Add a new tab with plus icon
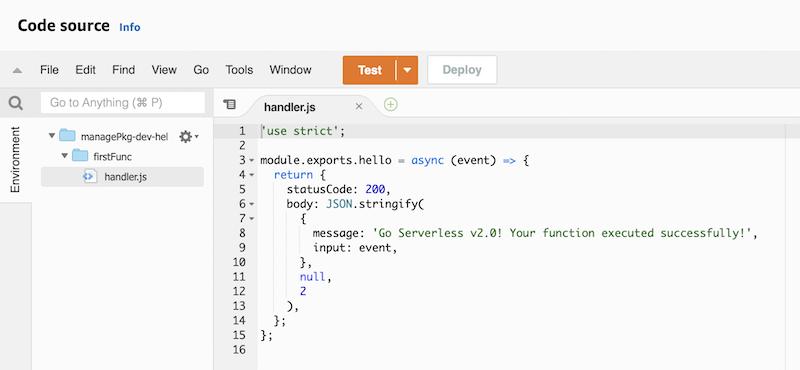 pos(390,105)
